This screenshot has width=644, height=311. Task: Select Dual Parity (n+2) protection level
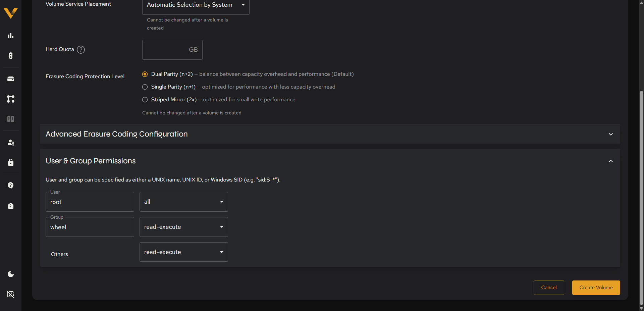145,74
